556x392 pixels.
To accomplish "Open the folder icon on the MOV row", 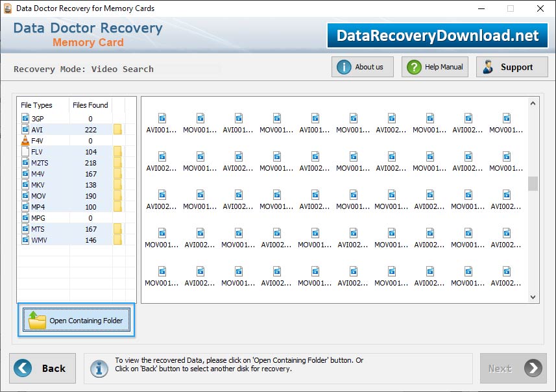I will tap(117, 195).
